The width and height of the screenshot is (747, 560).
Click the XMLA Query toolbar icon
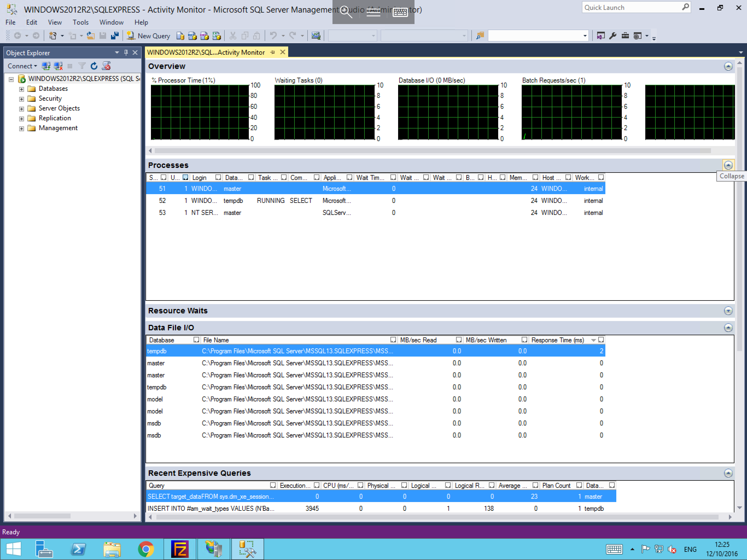pyautogui.click(x=217, y=36)
